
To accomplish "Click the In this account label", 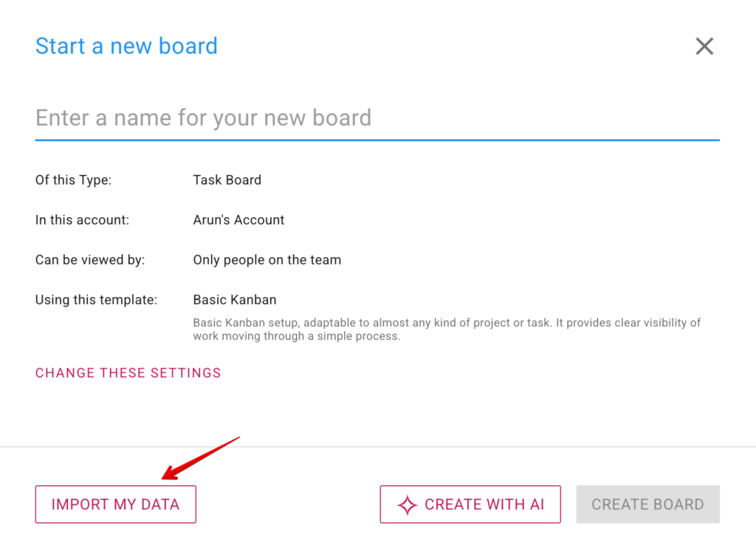I will (81, 219).
